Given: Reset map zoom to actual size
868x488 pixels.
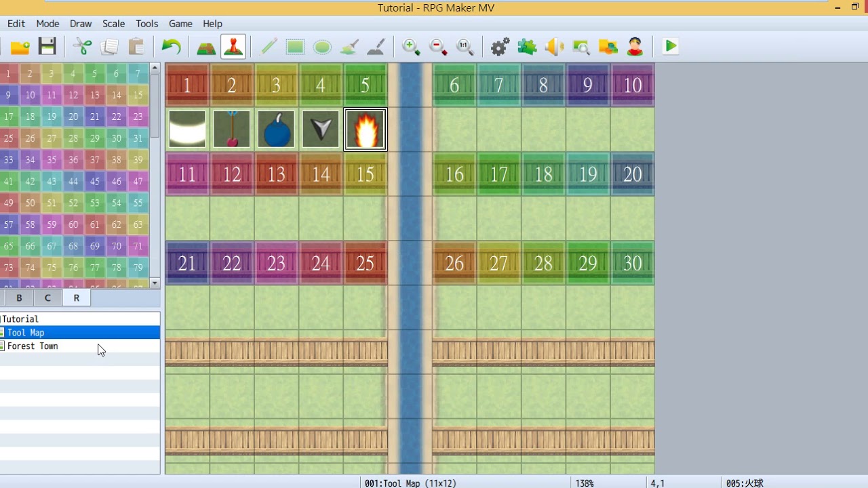Looking at the screenshot, I should 465,47.
